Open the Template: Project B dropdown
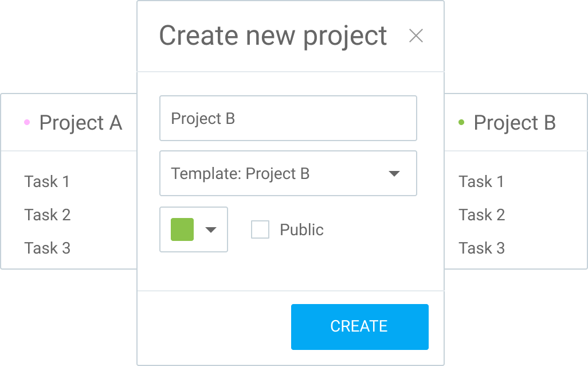The image size is (588, 366). tap(288, 173)
